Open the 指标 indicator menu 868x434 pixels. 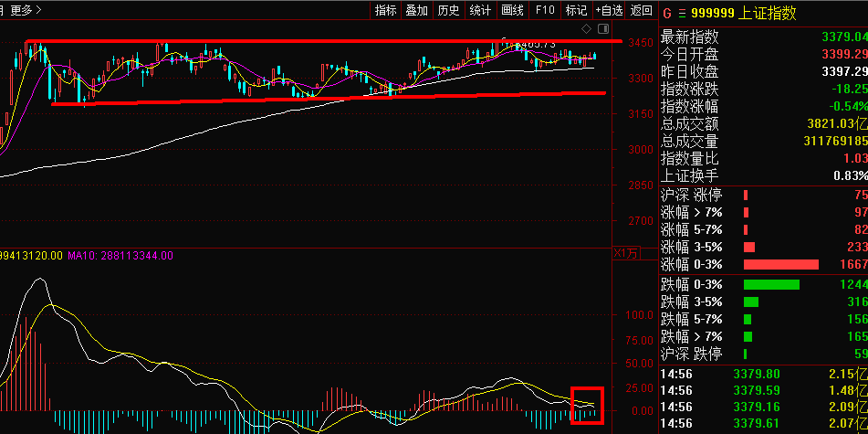(x=385, y=10)
